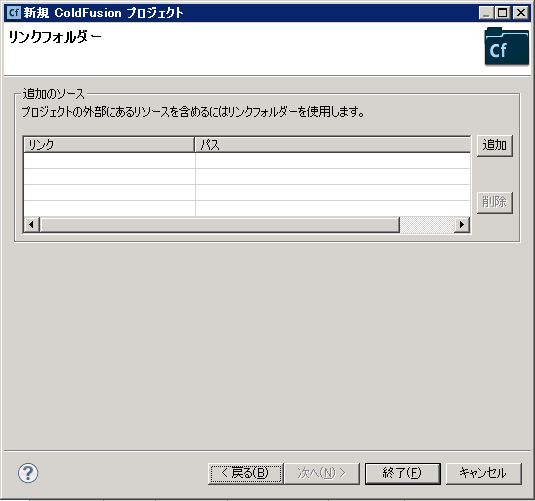This screenshot has width=535, height=501.
Task: Select the first empty cell under パス
Action: (333, 161)
